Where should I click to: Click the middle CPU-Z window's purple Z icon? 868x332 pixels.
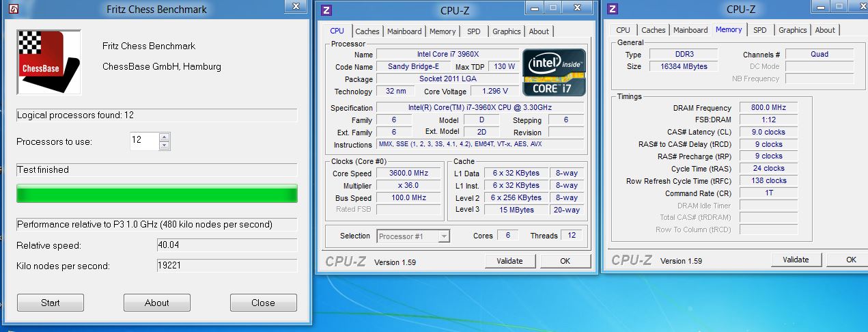[x=327, y=10]
